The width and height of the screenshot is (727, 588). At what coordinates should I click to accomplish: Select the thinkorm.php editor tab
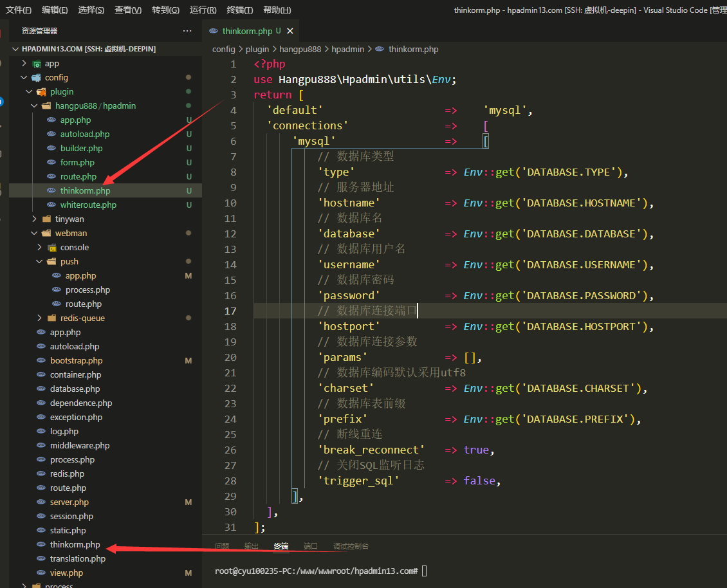[x=251, y=31]
